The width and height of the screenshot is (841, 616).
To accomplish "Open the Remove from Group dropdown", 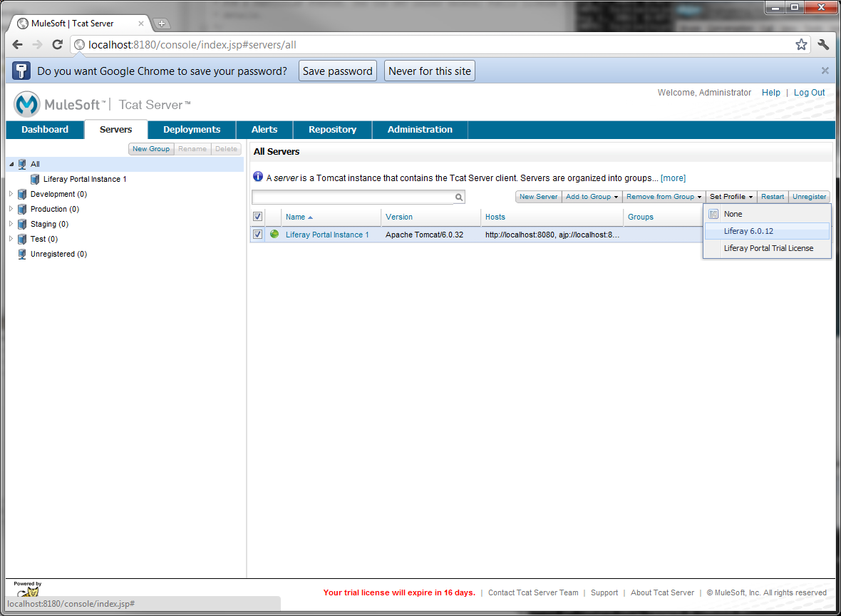I will (664, 197).
